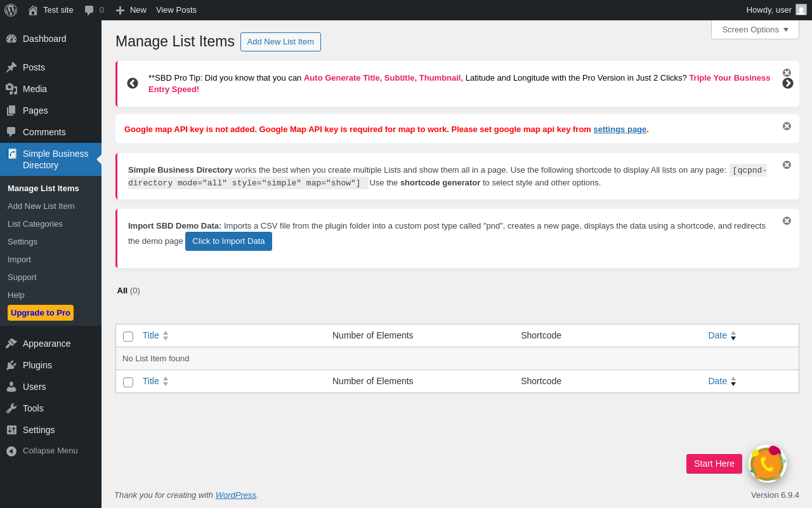Click the Upgrade to Pro button
Viewport: 812px width, 508px height.
(41, 313)
